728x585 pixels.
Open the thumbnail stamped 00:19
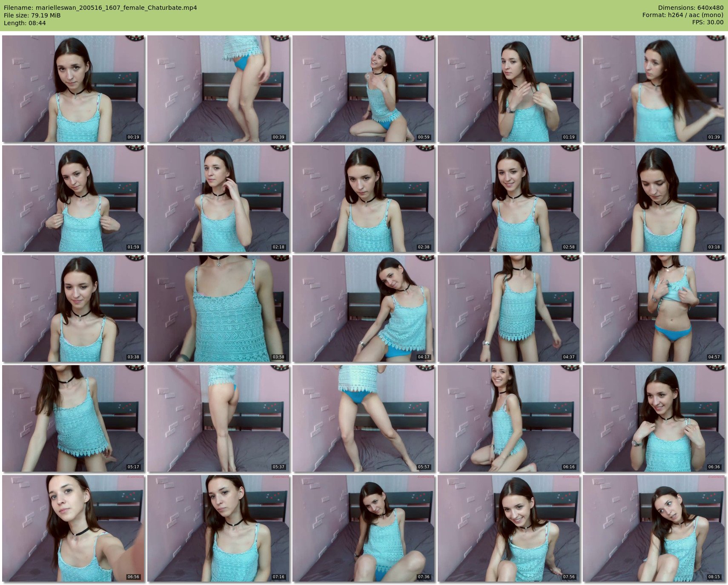[73, 89]
